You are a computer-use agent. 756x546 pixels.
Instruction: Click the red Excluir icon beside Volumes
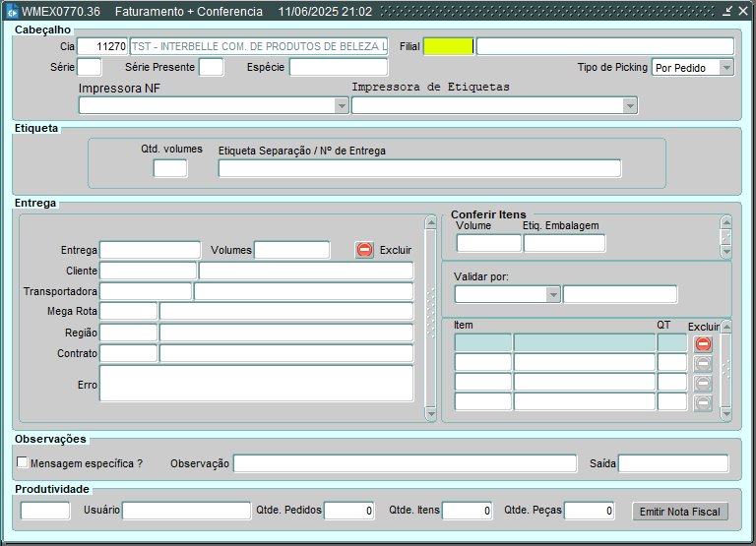pos(364,250)
